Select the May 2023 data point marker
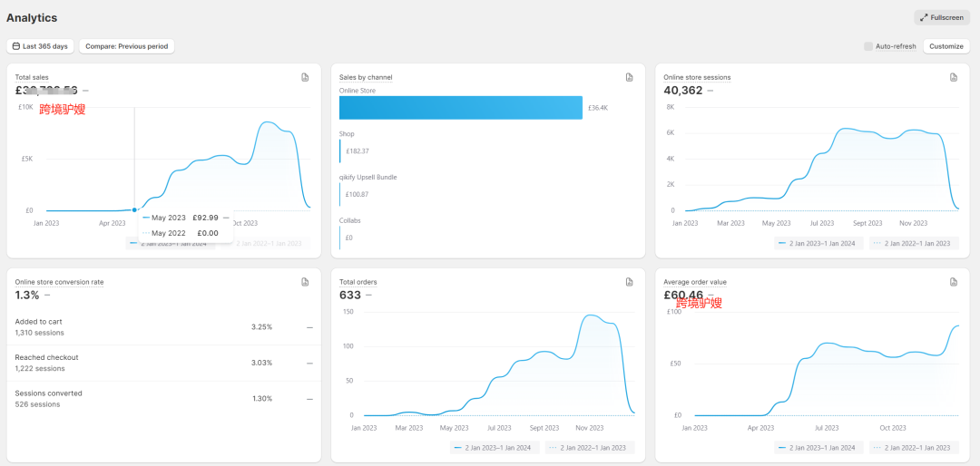The width and height of the screenshot is (980, 466). pyautogui.click(x=134, y=210)
